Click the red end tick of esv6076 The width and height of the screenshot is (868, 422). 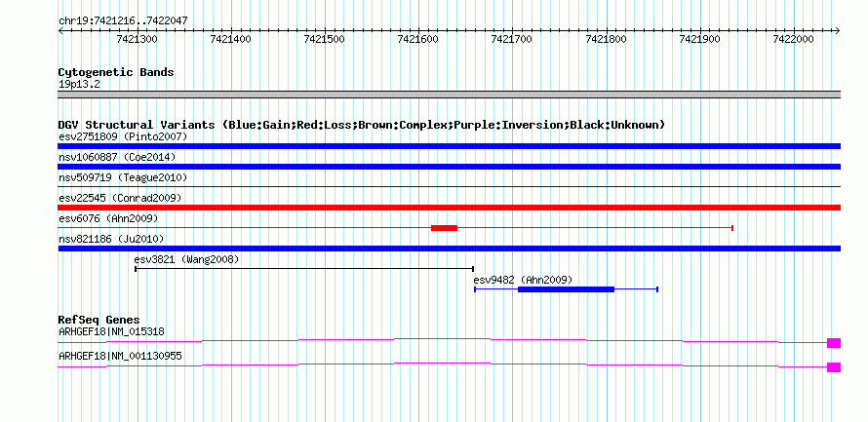pyautogui.click(x=732, y=228)
